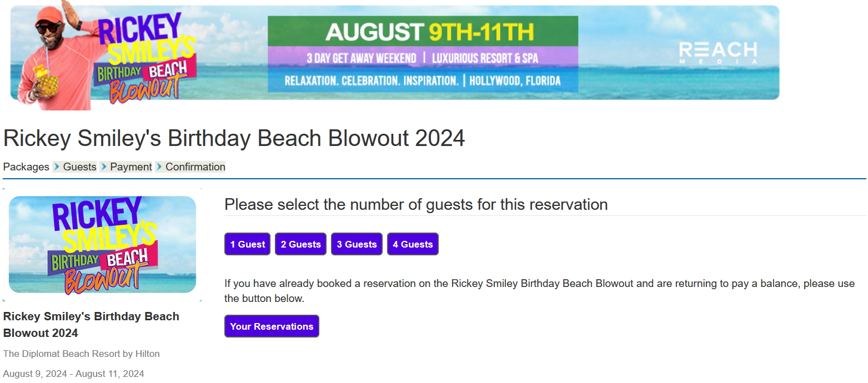Open Your Reservations to pay balance
Screen dimensions: 868x383
point(272,326)
